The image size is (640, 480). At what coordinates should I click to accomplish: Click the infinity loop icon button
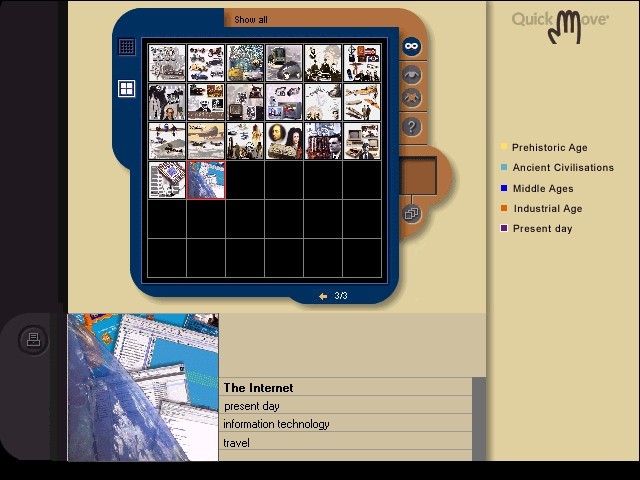(411, 46)
